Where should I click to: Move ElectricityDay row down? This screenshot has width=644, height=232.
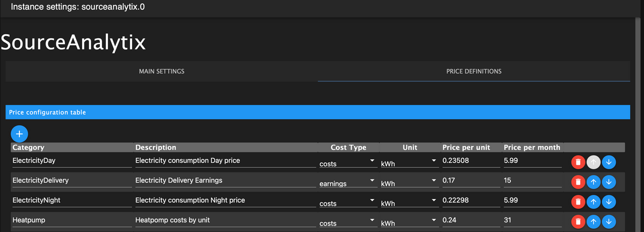[609, 162]
